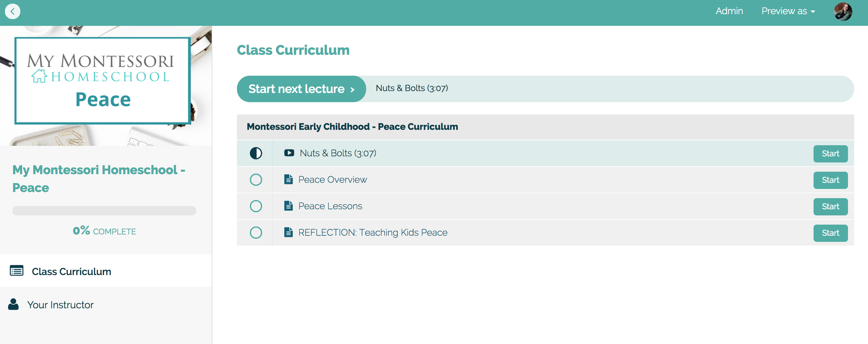Click the Your Instructor person icon
868x344 pixels.
[x=13, y=304]
